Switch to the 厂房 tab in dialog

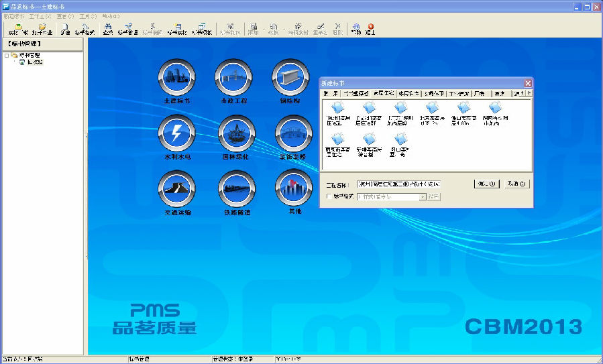(x=479, y=94)
